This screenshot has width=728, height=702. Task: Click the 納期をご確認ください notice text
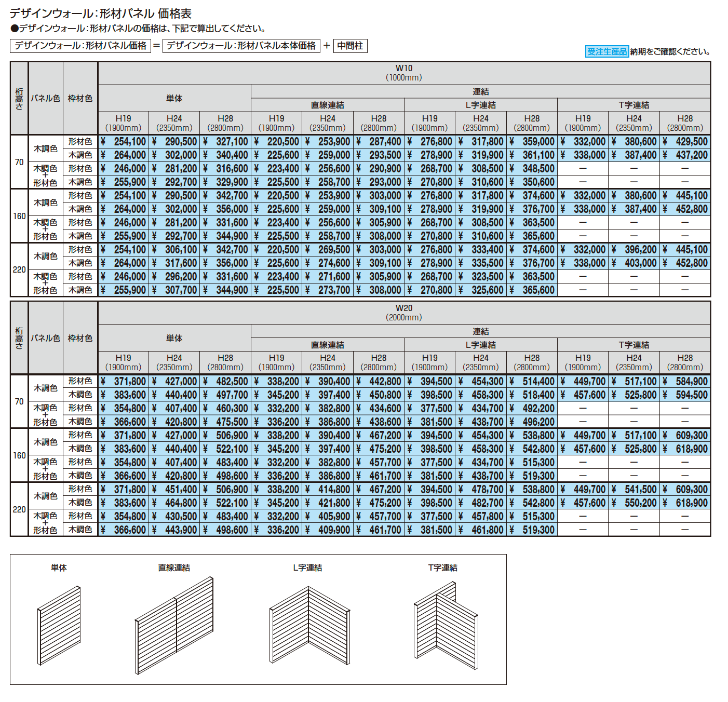click(670, 51)
